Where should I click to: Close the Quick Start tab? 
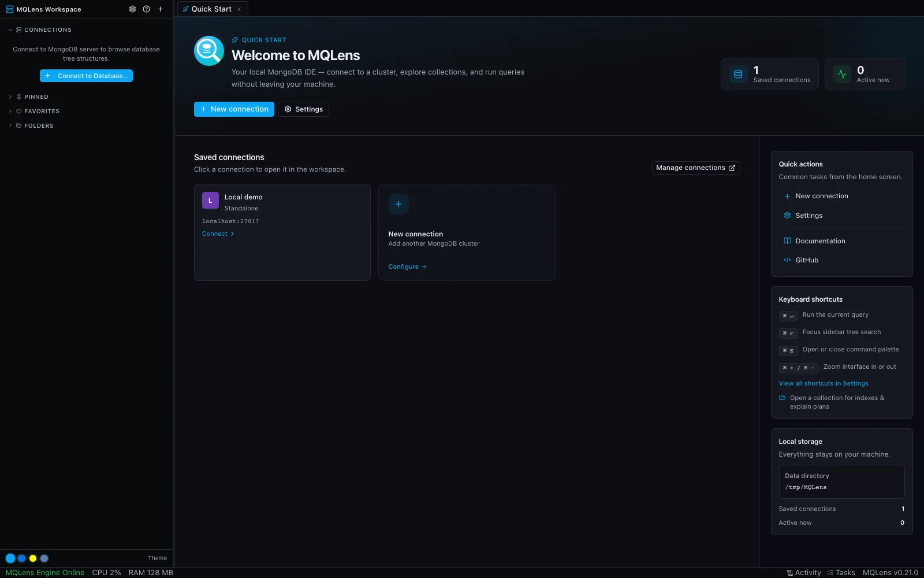[239, 9]
